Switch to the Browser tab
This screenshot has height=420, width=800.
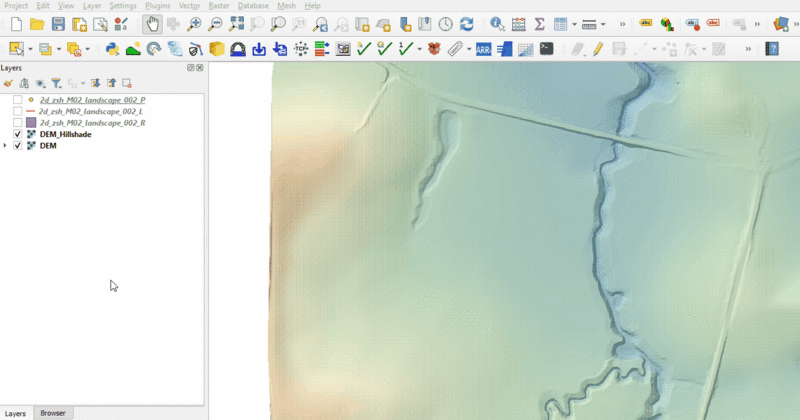[52, 413]
